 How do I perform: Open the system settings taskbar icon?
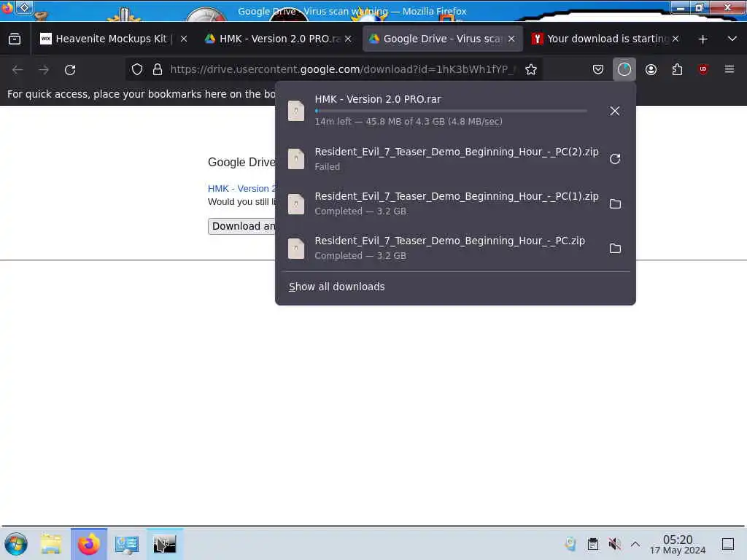(127, 544)
